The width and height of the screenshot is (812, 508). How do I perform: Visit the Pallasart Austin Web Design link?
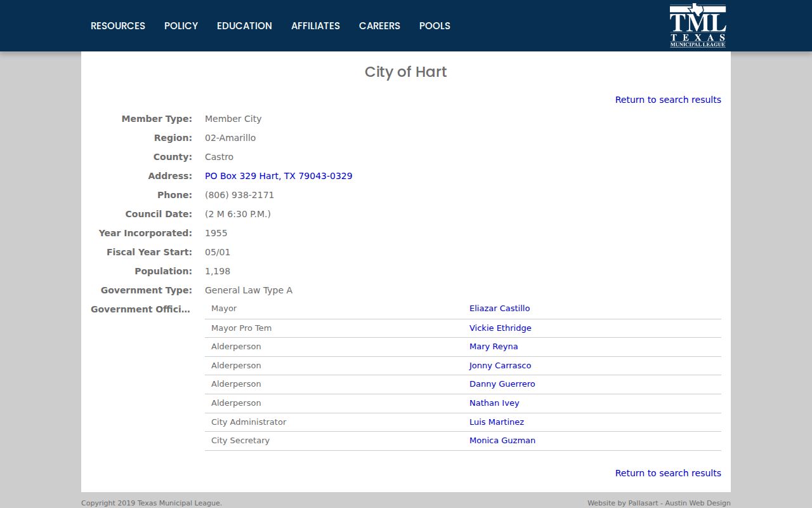pyautogui.click(x=659, y=503)
